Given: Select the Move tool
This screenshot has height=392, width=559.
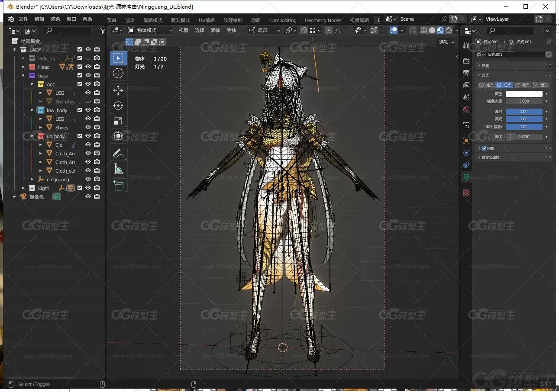Looking at the screenshot, I should [118, 90].
